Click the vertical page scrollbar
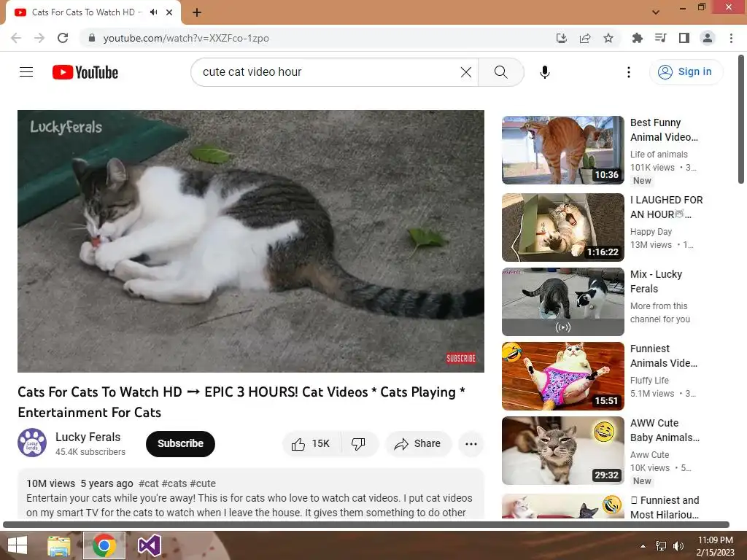 741,119
